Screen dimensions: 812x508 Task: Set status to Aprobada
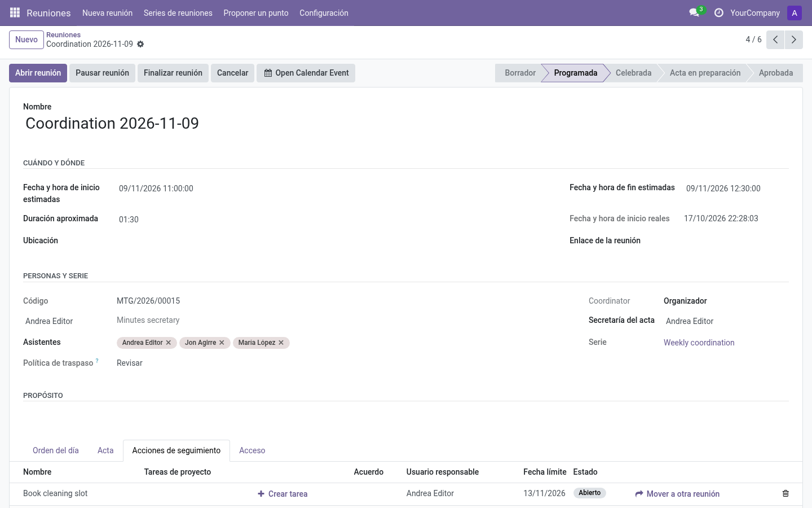(776, 73)
